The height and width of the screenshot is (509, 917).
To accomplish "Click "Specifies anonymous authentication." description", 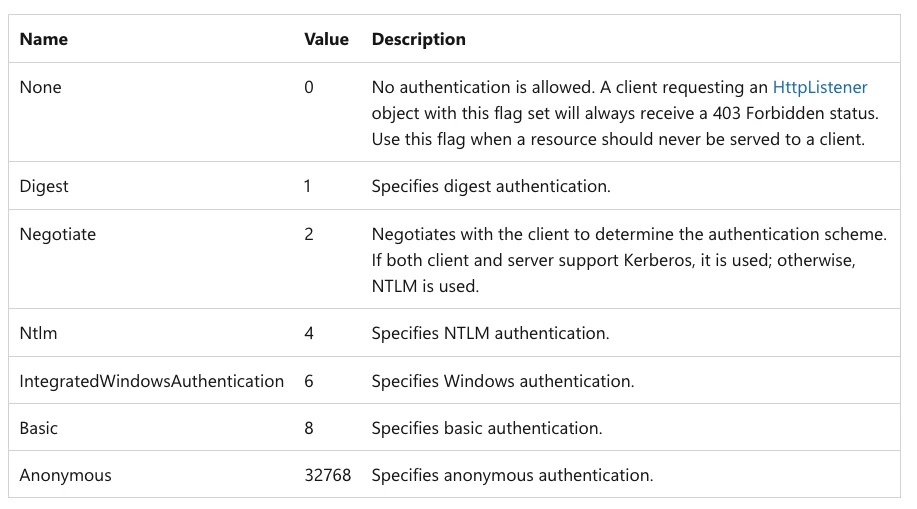I will click(x=512, y=476).
